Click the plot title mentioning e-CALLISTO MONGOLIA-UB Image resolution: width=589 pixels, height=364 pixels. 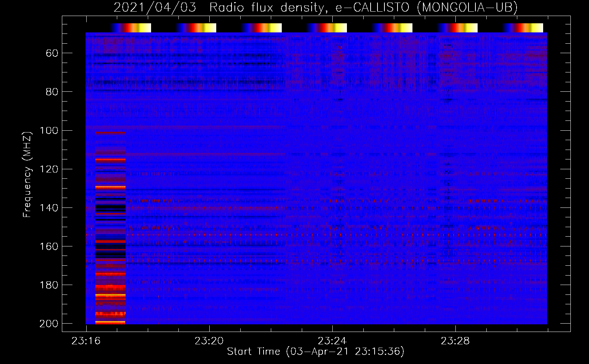[316, 7]
